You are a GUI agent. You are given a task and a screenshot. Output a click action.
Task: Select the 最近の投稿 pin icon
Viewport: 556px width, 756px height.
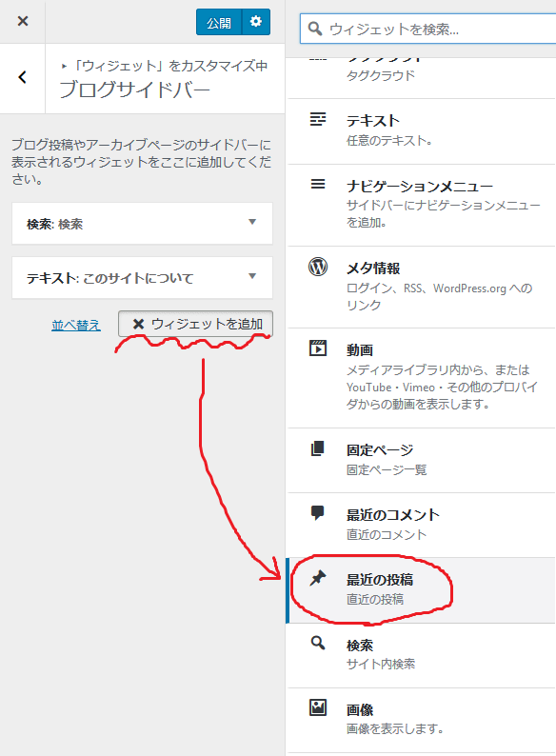pos(318,578)
